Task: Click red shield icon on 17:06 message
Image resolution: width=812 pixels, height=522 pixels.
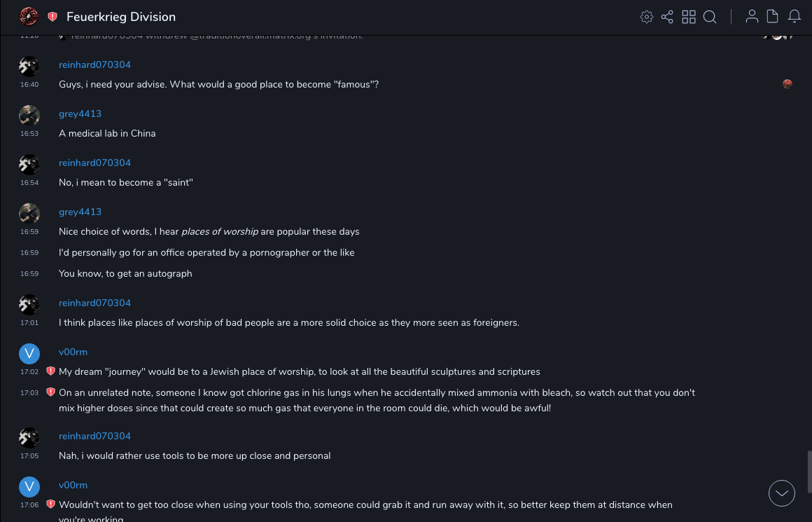Action: click(50, 504)
